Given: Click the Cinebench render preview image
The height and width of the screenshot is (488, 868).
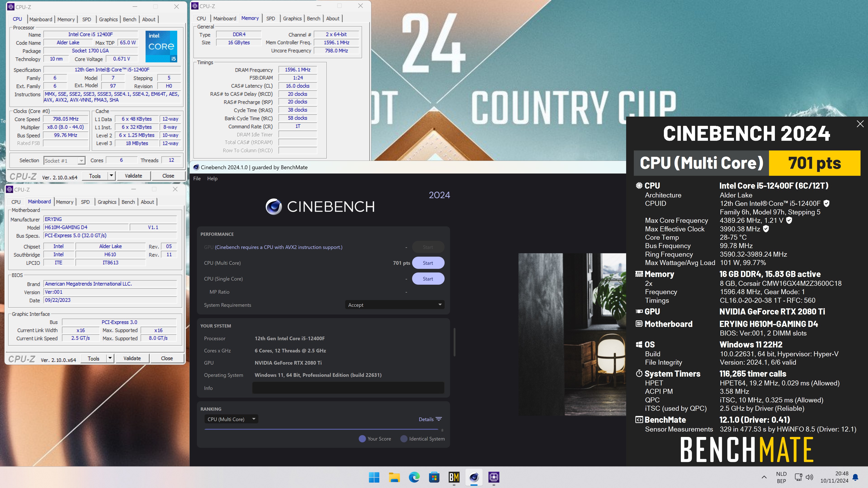Looking at the screenshot, I should 572,334.
